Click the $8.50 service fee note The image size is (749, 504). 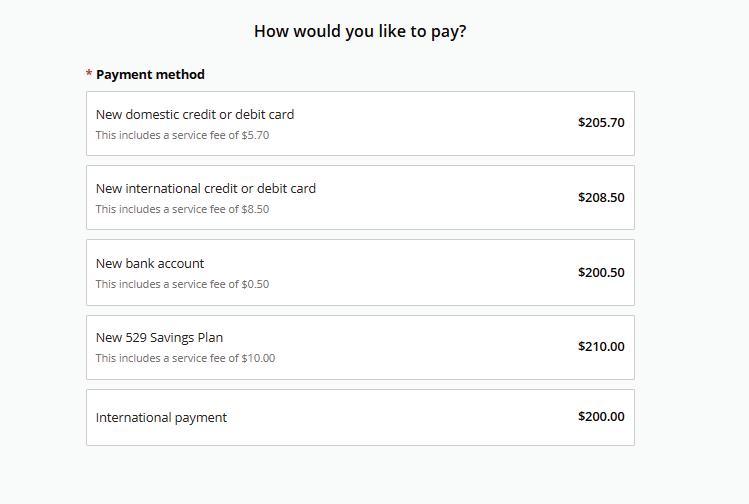point(182,209)
